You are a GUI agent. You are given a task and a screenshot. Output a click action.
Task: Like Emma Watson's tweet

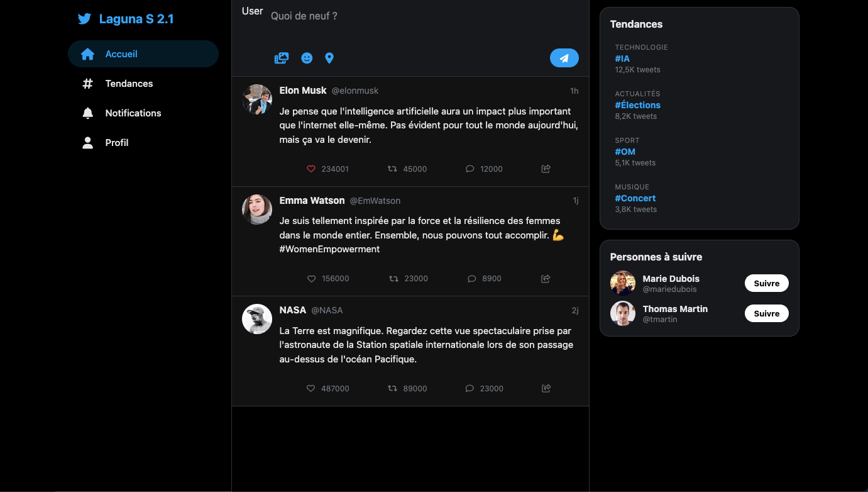[311, 278]
